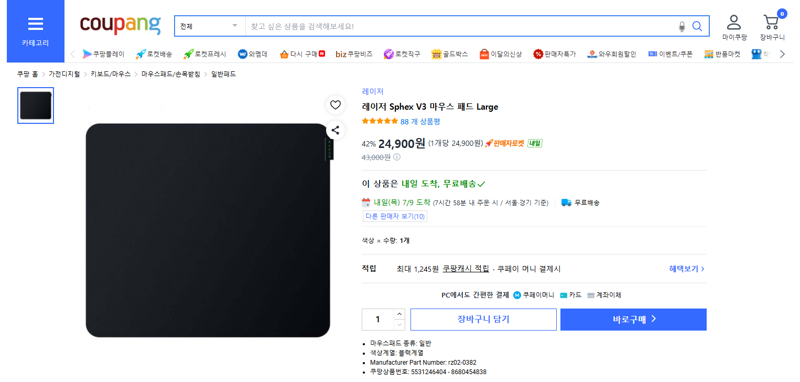This screenshot has width=800, height=382.
Task: Activate voice search microphone icon
Action: pyautogui.click(x=682, y=26)
